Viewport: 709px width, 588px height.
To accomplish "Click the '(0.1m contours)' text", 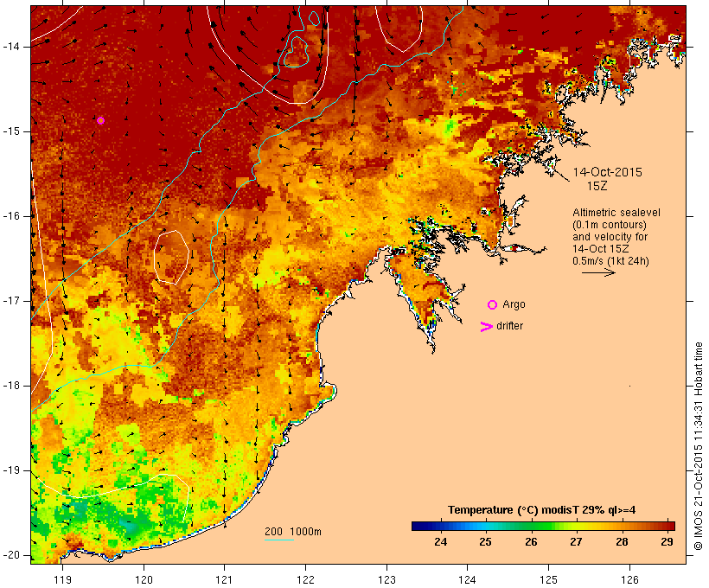I will coord(610,225).
